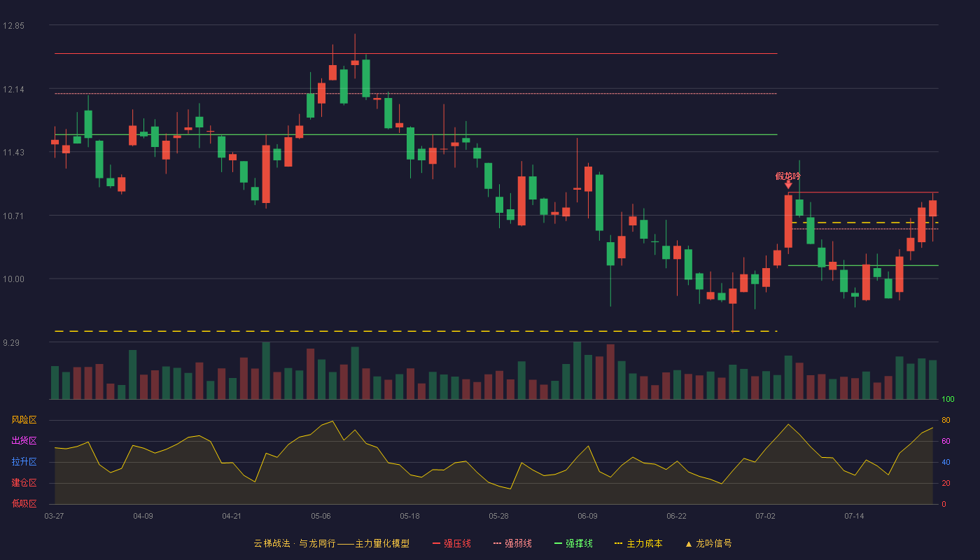Click the 11.43 price axis label
This screenshot has width=980, height=560.
pyautogui.click(x=13, y=153)
